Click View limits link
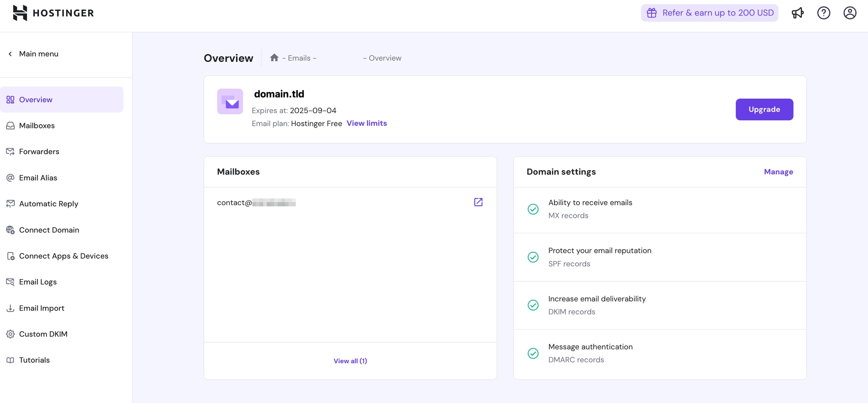 (x=367, y=123)
